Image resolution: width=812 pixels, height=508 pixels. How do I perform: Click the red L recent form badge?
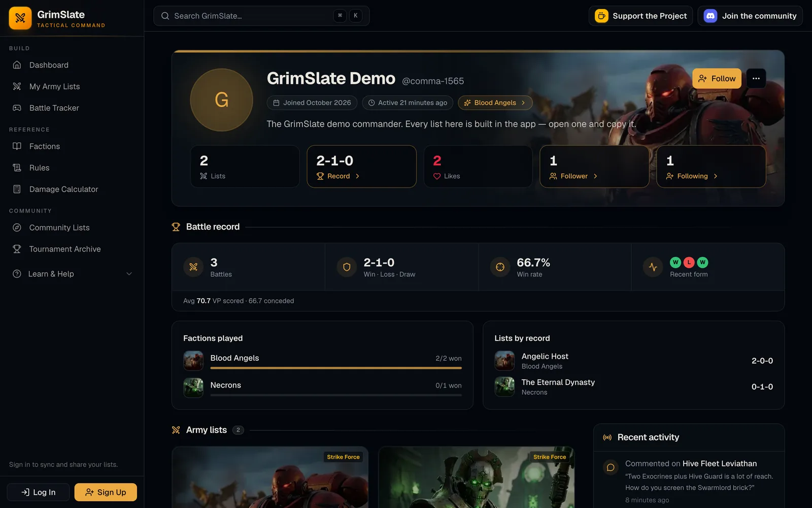[x=689, y=262]
